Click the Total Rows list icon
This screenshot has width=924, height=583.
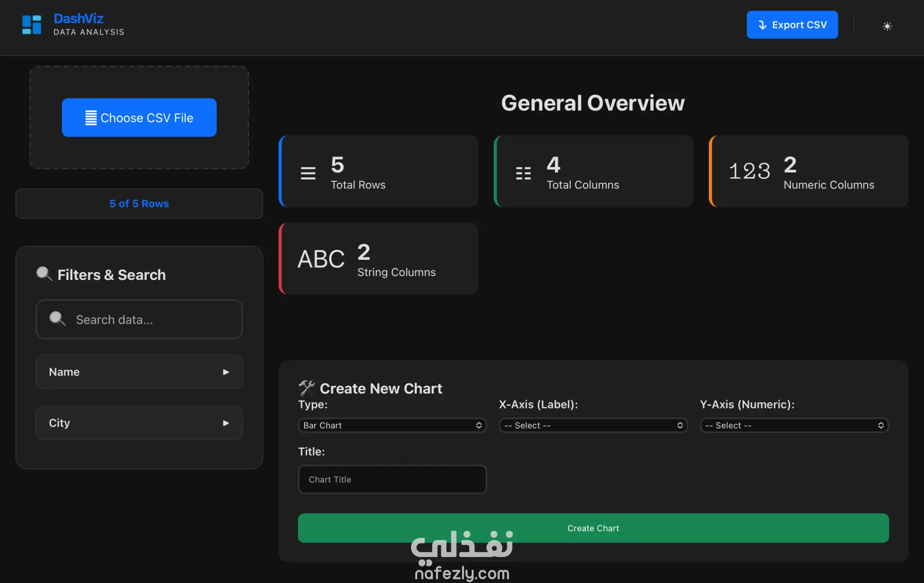pyautogui.click(x=308, y=173)
